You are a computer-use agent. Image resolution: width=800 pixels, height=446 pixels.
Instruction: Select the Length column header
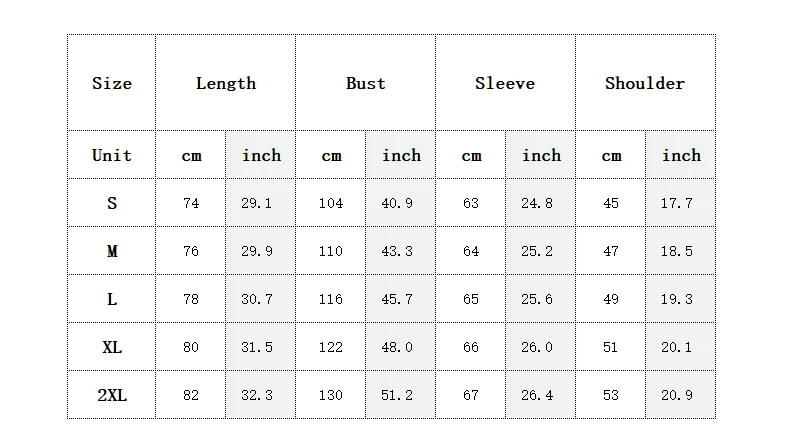226,83
